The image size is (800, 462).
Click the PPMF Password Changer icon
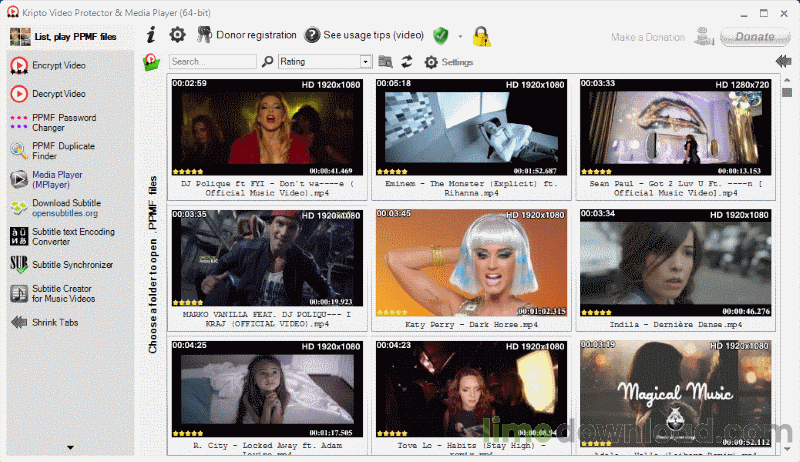pos(19,122)
